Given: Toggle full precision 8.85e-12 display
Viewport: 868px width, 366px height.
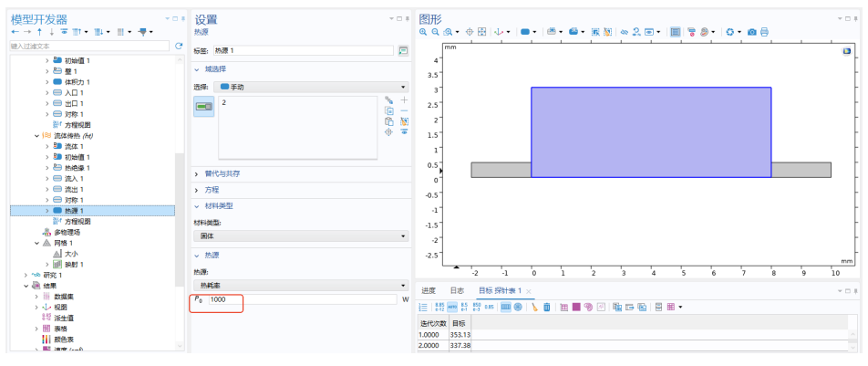Looking at the screenshot, I should 440,307.
